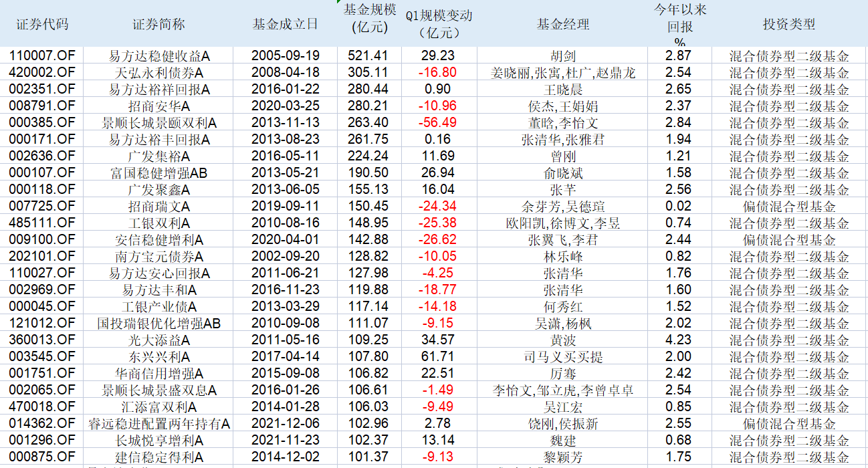Select the 证券简称 column header
The image size is (868, 468).
click(158, 24)
